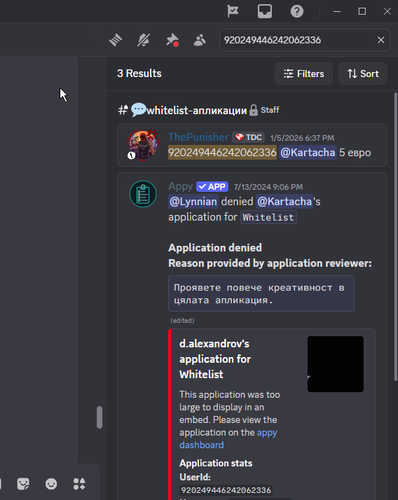Click the @Lynnian mention
This screenshot has height=500, width=398.
tap(193, 202)
